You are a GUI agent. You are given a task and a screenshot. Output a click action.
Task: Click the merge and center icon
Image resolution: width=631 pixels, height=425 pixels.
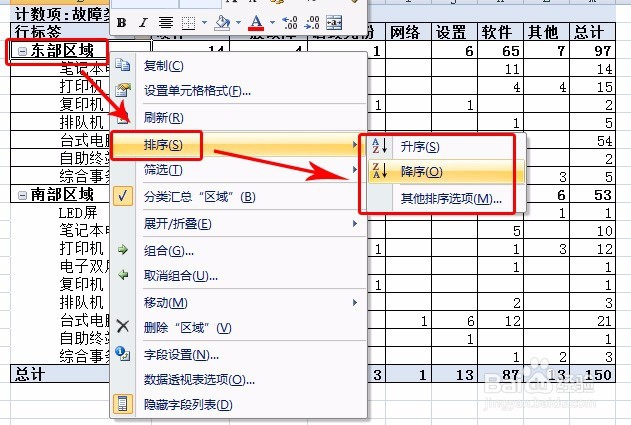coord(334,23)
